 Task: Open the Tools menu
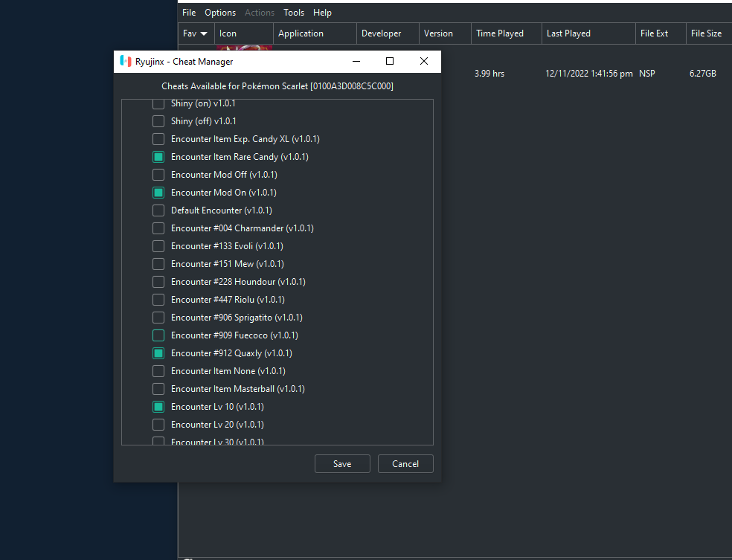tap(294, 13)
